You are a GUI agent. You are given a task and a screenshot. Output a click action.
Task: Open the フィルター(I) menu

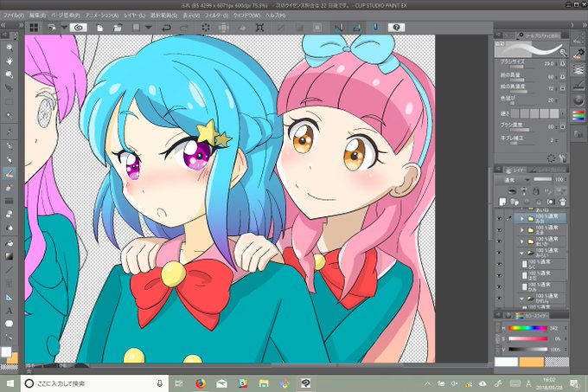216,16
